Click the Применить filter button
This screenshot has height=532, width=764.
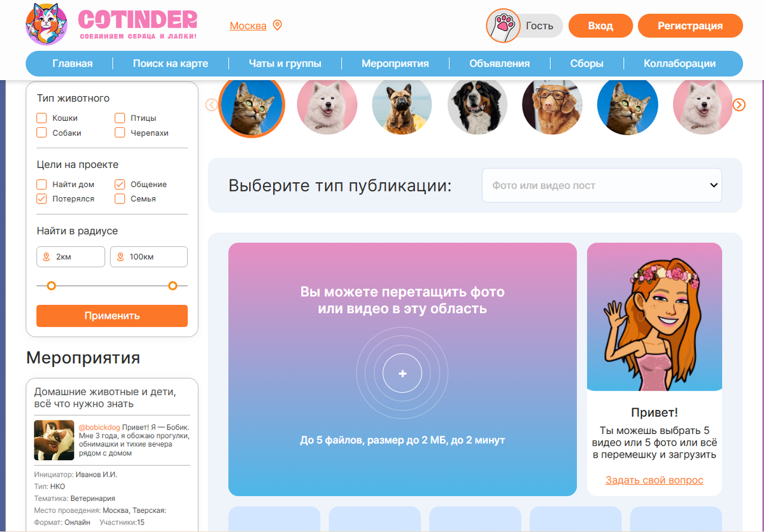112,316
